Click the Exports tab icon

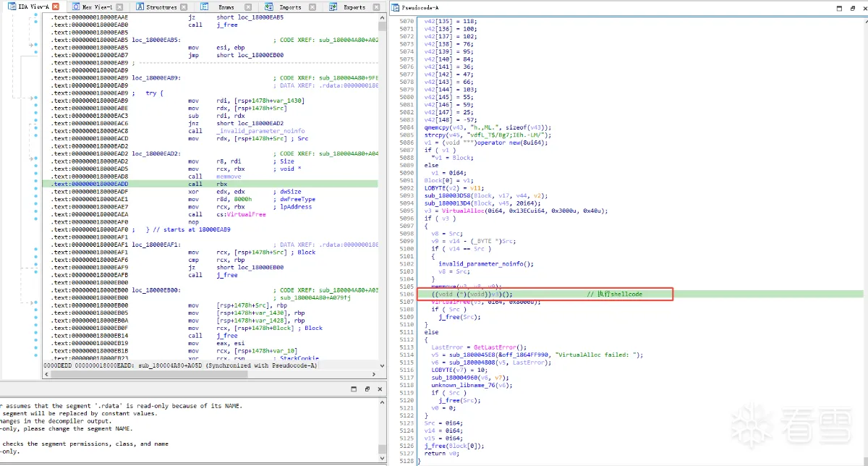(333, 7)
